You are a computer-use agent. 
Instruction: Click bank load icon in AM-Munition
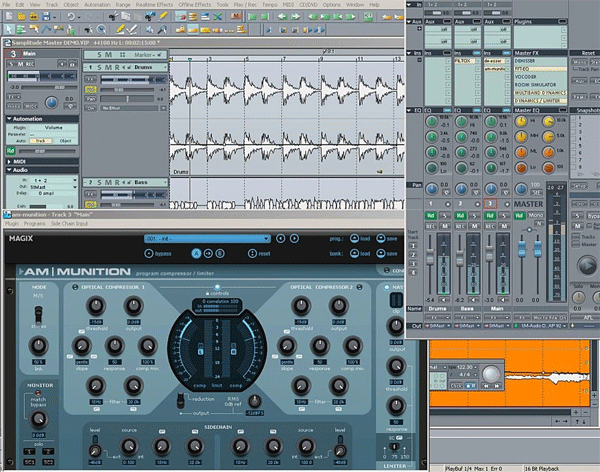(x=354, y=253)
